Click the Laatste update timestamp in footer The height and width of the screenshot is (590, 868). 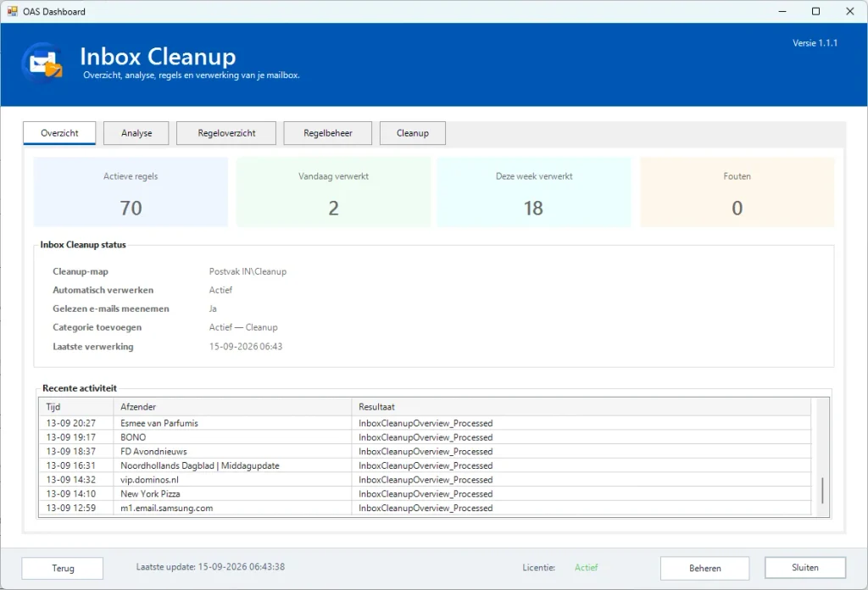tap(210, 567)
